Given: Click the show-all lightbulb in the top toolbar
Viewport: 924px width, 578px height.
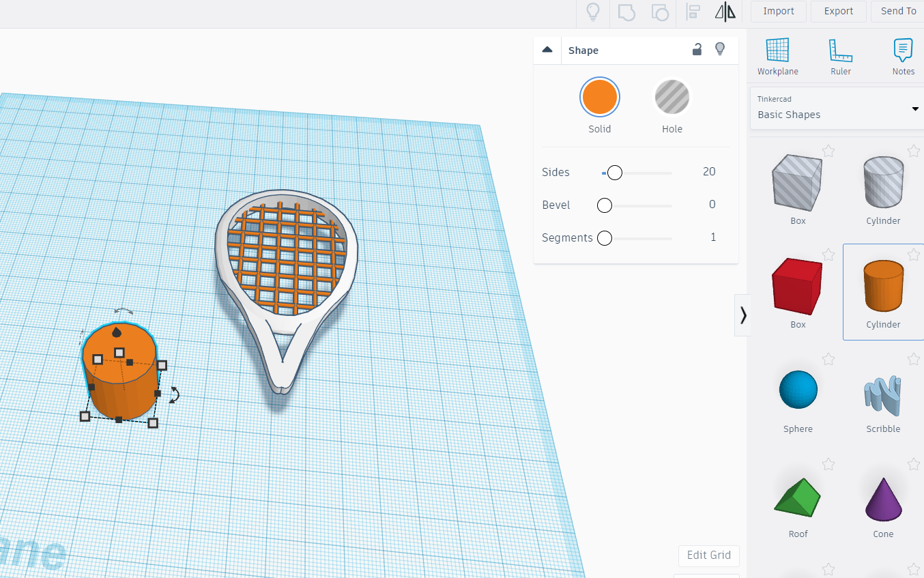Looking at the screenshot, I should pos(592,12).
